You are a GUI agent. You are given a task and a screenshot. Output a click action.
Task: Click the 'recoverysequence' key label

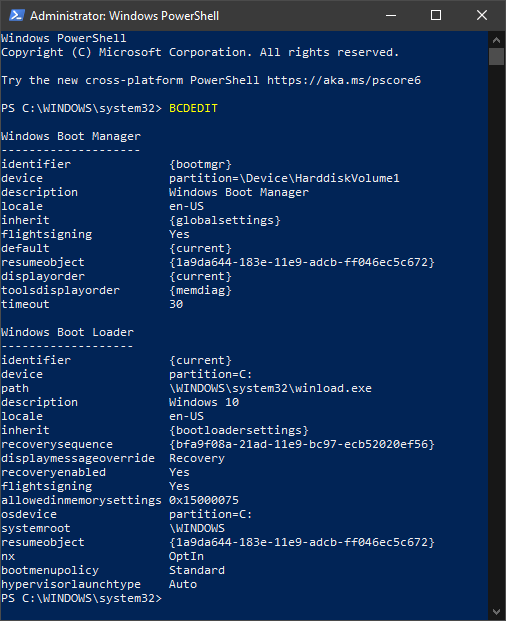pyautogui.click(x=57, y=444)
